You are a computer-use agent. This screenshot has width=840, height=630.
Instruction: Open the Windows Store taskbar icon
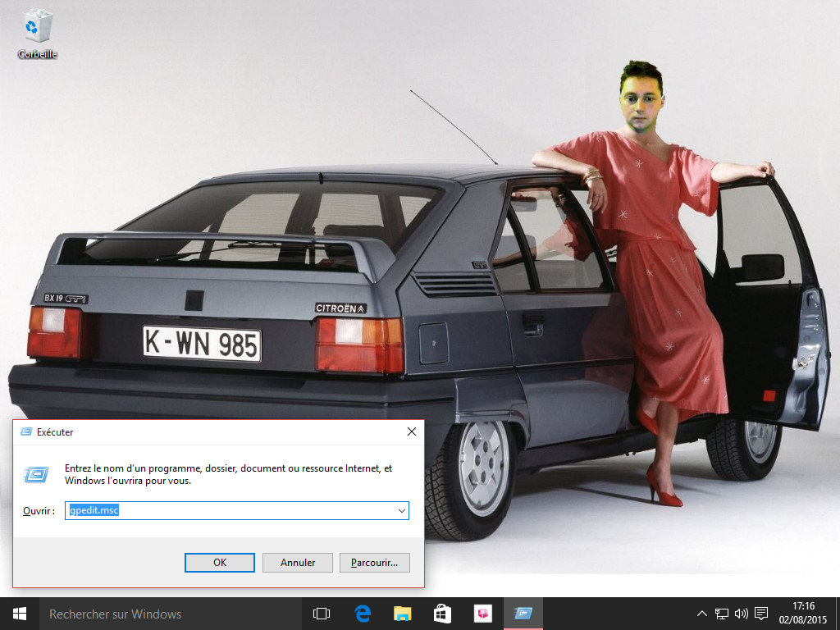click(x=442, y=613)
